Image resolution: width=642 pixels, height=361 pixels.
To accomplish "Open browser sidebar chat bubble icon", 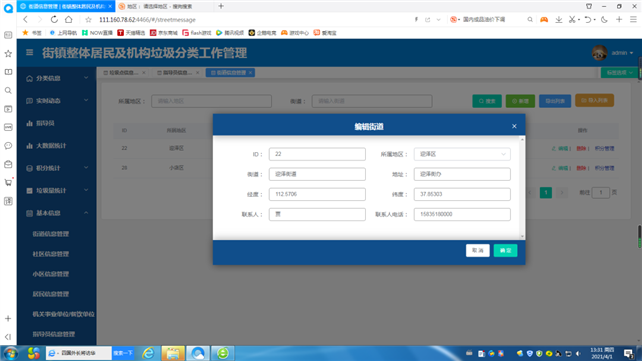I will (8, 146).
